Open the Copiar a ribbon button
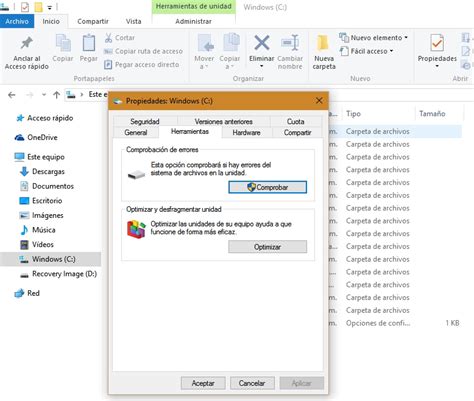The image size is (474, 401). click(230, 52)
